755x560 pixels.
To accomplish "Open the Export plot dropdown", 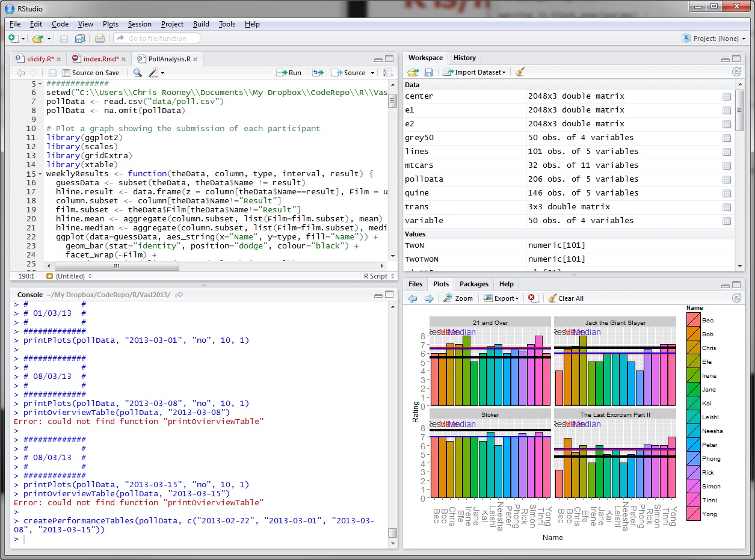I will tap(504, 298).
